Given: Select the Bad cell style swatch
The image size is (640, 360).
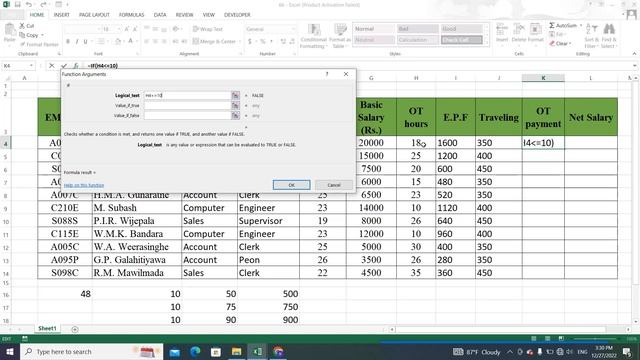Looking at the screenshot, I should click(x=417, y=29).
